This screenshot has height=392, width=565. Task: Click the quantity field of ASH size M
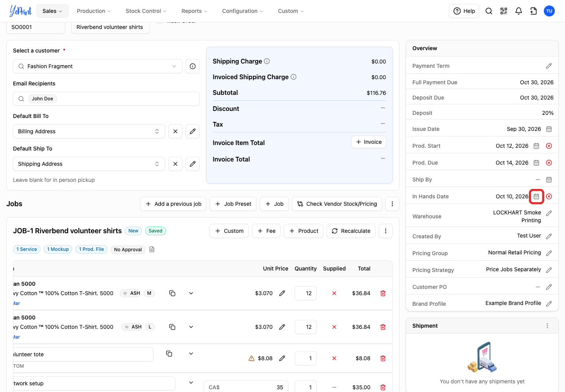click(x=306, y=293)
